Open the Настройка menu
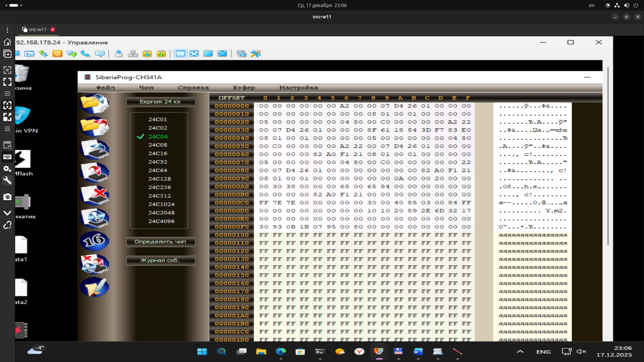This screenshot has width=644, height=362. (x=298, y=87)
